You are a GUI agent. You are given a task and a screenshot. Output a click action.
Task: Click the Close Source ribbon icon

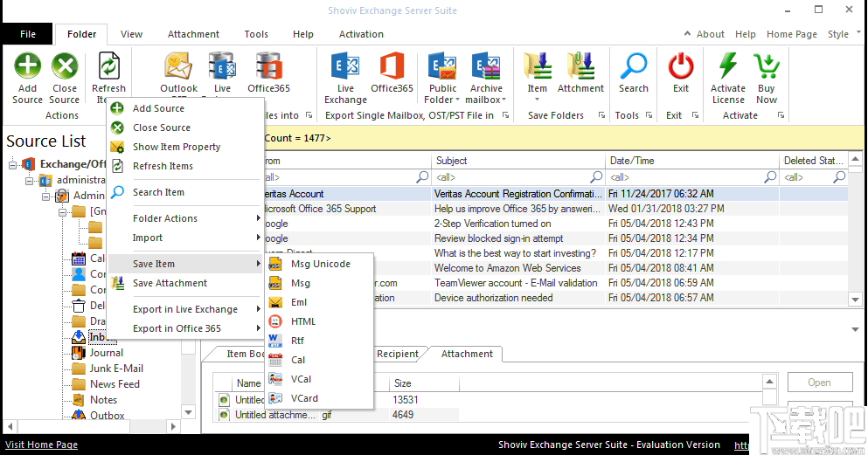(65, 66)
